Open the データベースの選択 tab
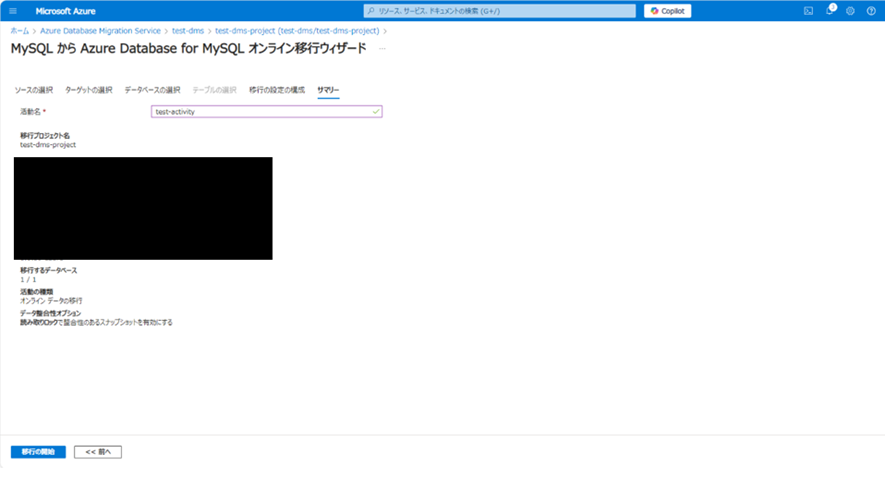 click(152, 90)
